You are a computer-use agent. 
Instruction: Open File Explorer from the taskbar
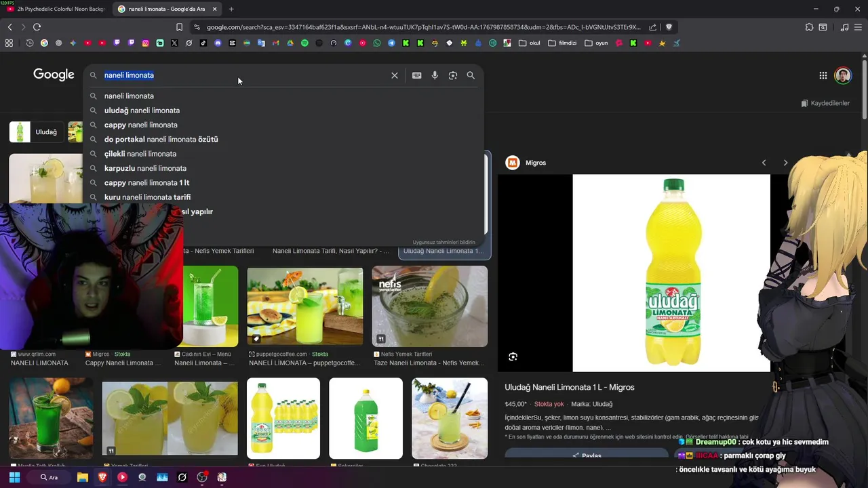point(82,477)
